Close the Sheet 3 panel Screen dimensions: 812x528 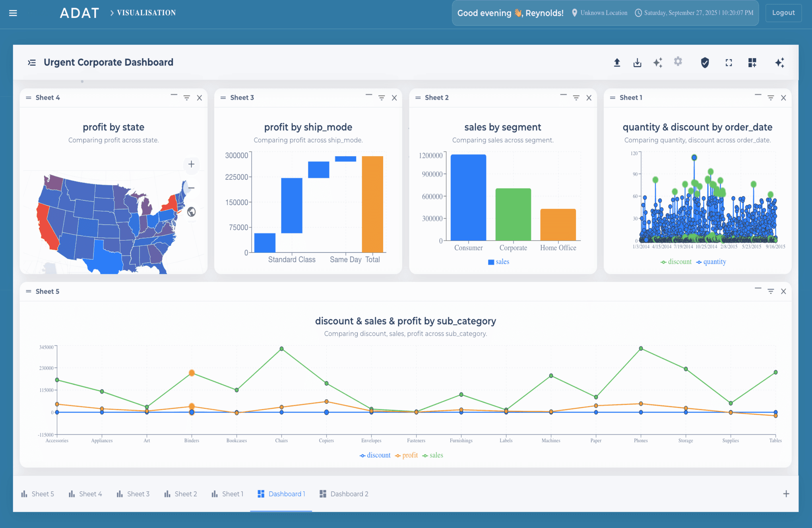click(x=394, y=98)
